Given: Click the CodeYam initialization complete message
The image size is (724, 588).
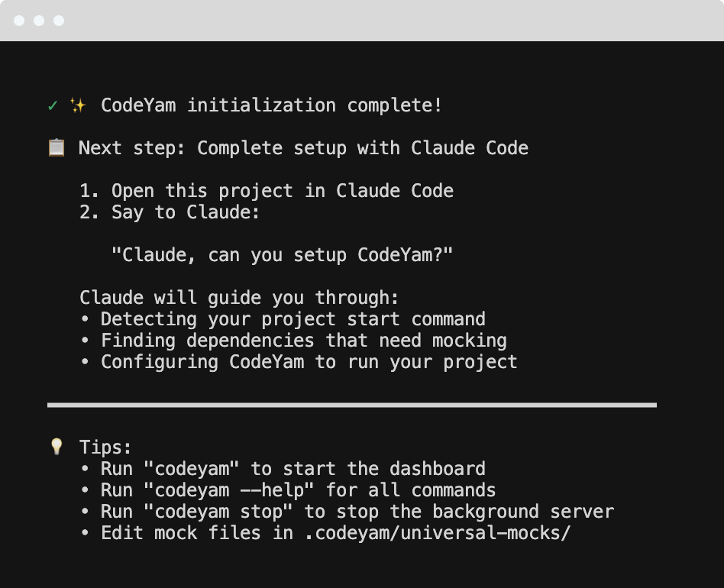Looking at the screenshot, I should (271, 105).
